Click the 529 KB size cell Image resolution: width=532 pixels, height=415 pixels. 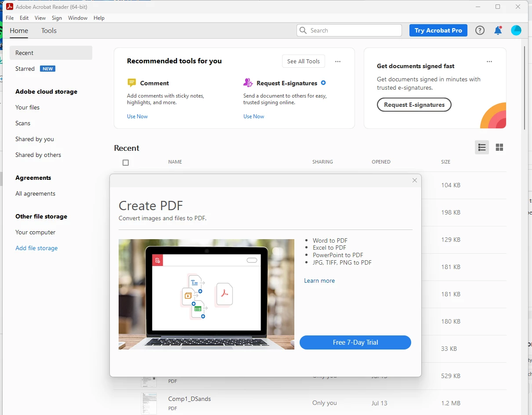pos(451,376)
